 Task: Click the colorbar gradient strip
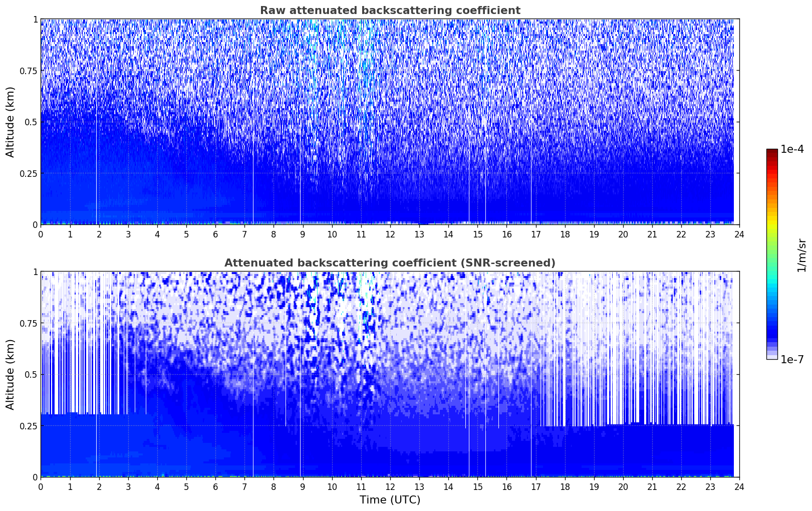tap(772, 254)
